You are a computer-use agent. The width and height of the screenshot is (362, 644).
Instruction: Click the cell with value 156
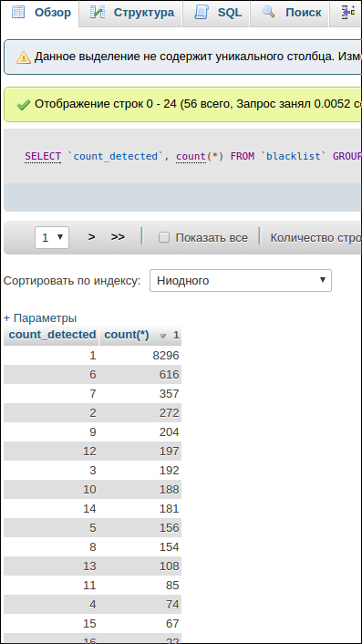[140, 528]
